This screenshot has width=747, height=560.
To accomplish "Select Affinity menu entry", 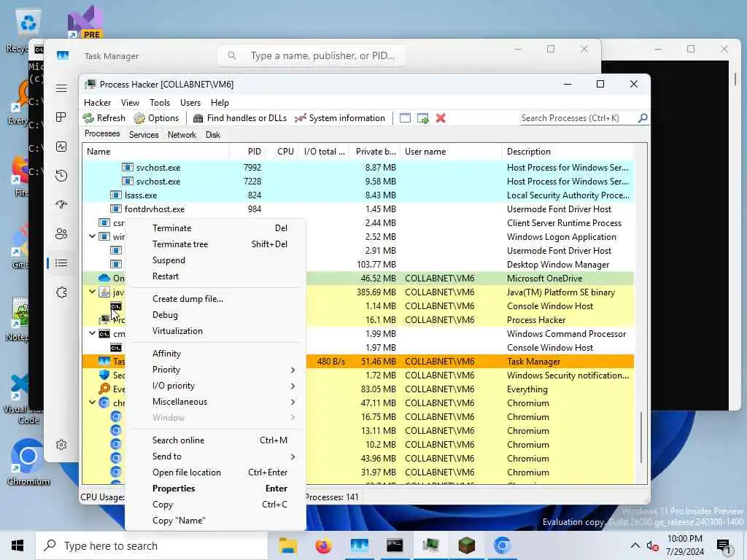I will click(x=215, y=354).
